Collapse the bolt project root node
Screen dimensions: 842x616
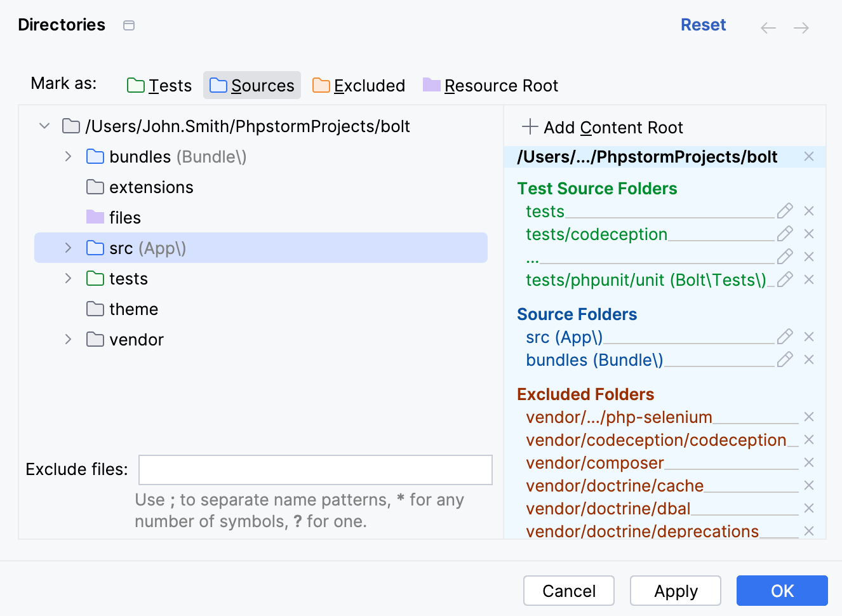(44, 126)
